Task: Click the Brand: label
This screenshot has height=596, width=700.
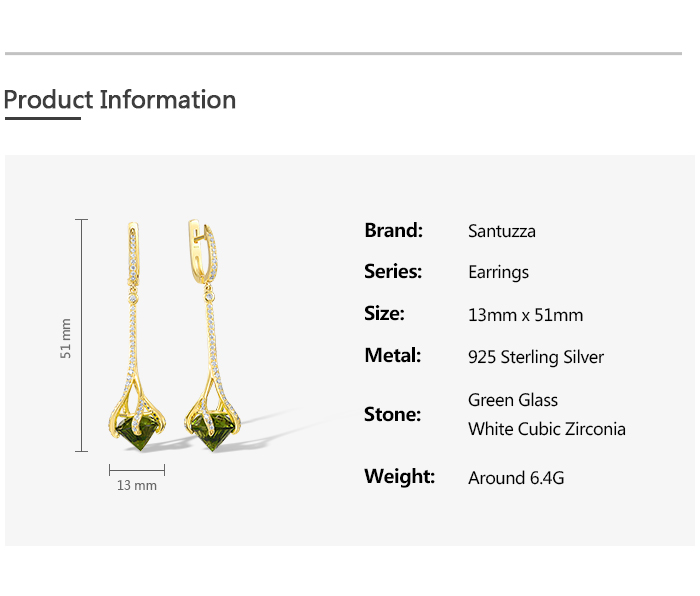Action: [x=393, y=230]
